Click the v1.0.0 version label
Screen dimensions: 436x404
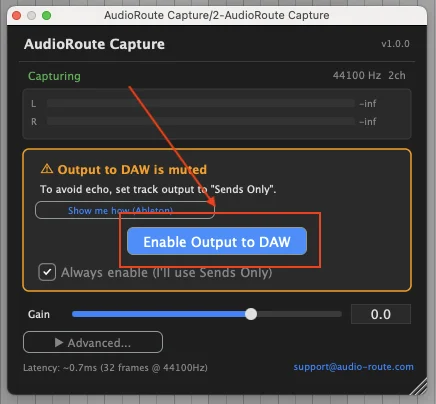395,44
